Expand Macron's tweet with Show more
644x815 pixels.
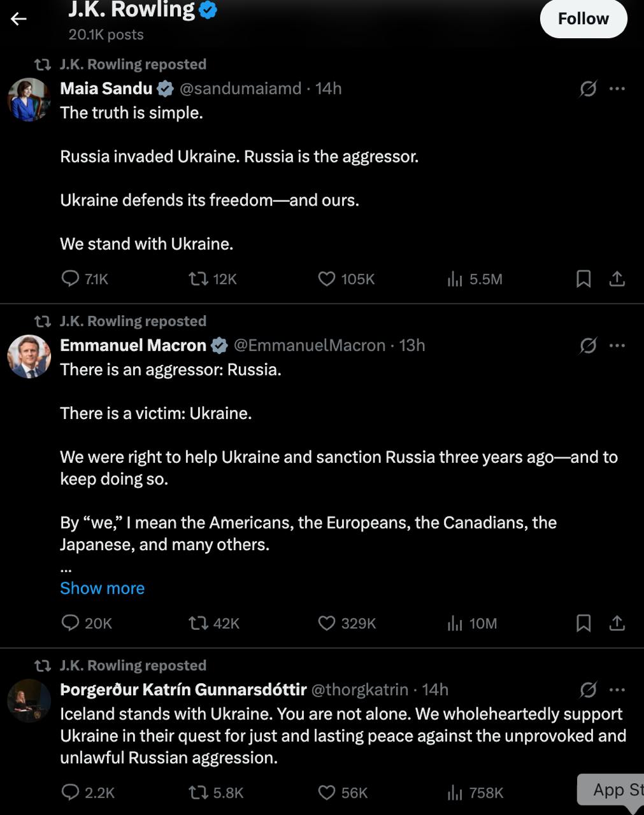click(x=102, y=588)
